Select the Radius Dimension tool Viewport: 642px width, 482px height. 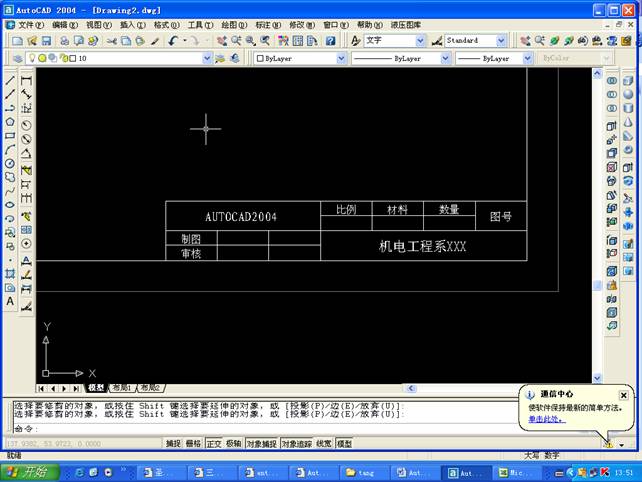26,125
